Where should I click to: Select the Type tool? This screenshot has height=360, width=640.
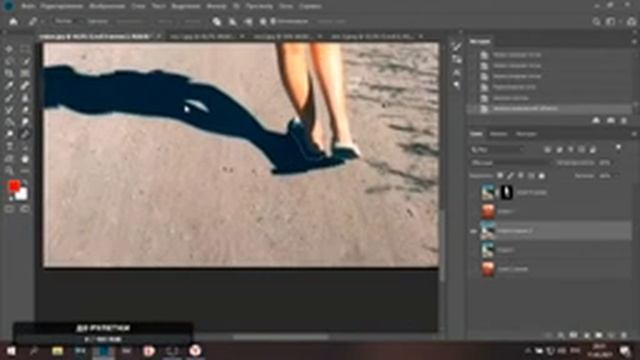[x=9, y=147]
